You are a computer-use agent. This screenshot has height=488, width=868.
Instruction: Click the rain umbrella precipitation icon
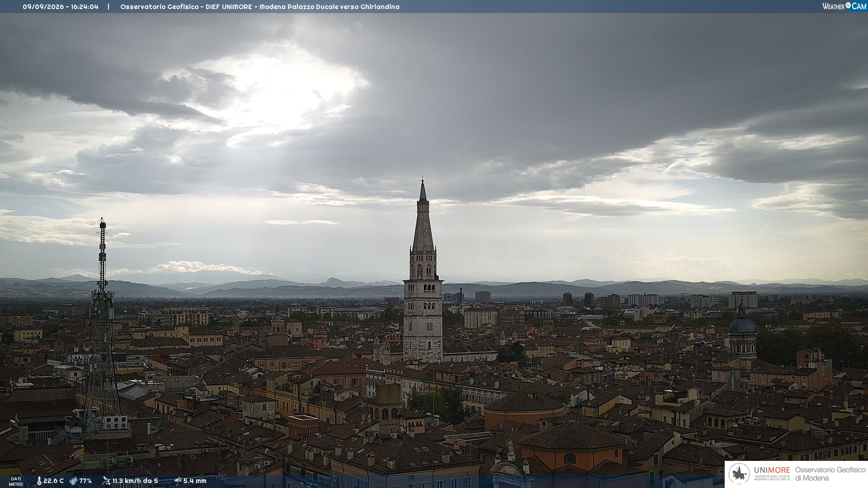tap(178, 481)
